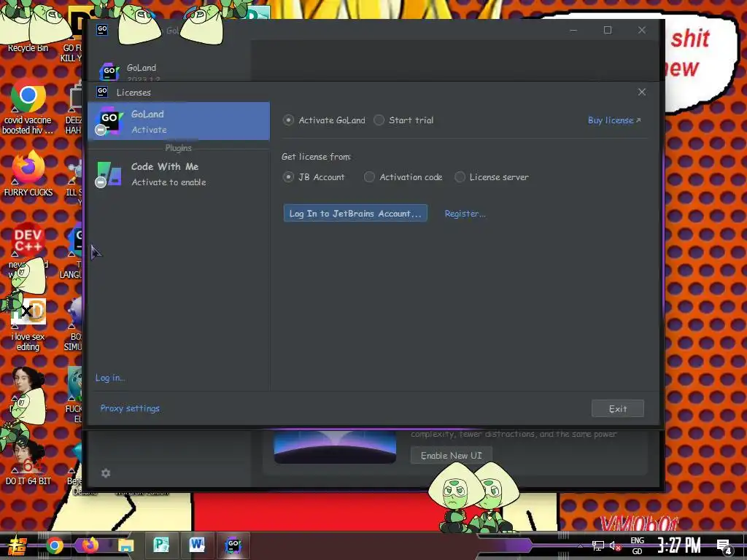Close the Licenses dialog
This screenshot has width=747, height=560.
pyautogui.click(x=642, y=92)
